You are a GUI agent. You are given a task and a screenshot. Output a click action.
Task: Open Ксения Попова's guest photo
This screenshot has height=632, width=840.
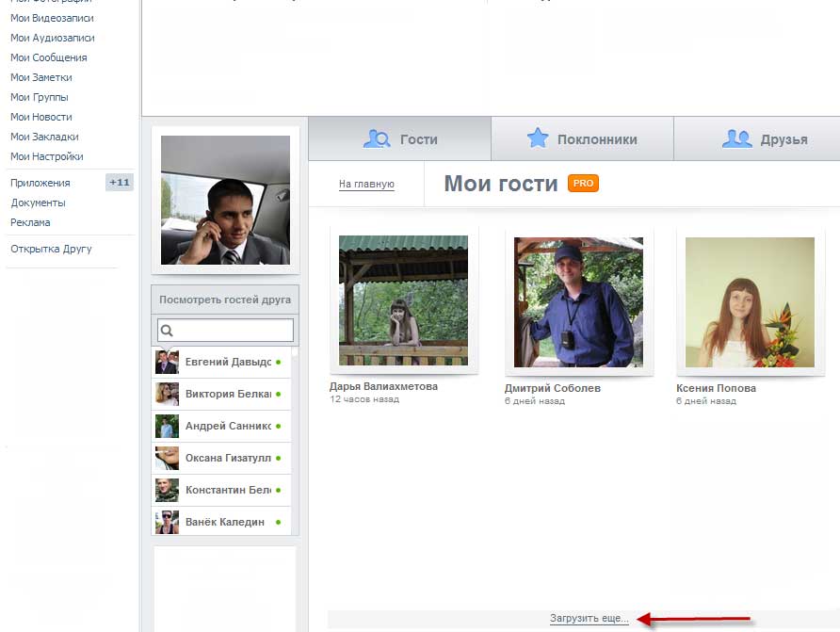pos(750,302)
